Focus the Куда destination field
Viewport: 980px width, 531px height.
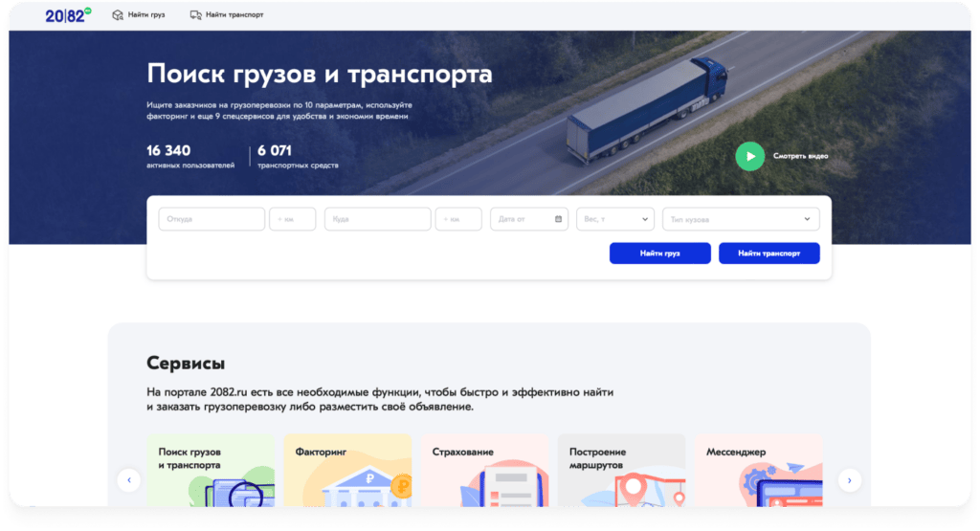(377, 219)
